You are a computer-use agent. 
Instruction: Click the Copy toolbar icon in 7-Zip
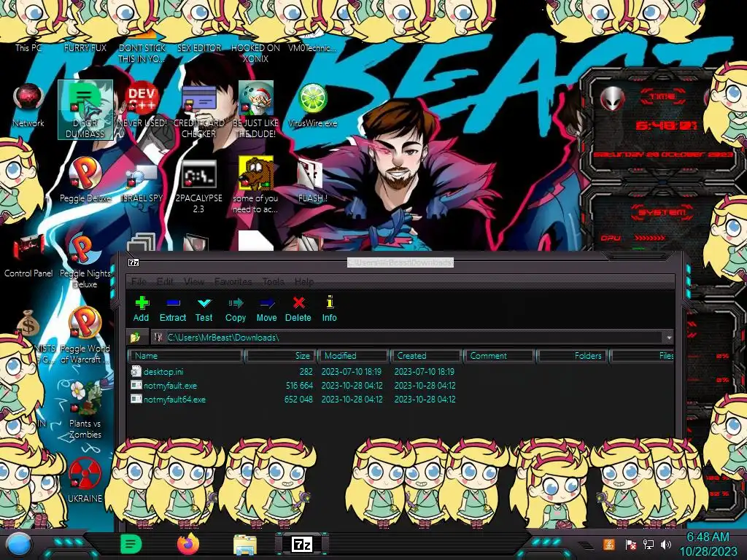pos(236,308)
